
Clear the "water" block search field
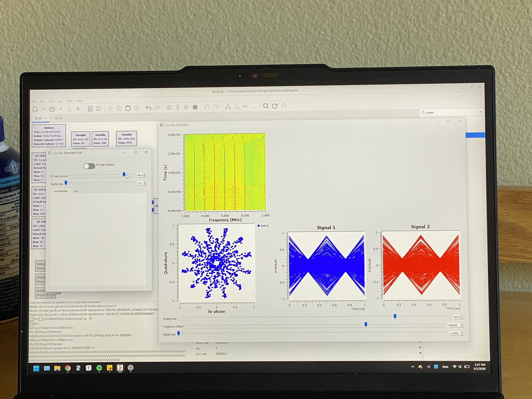click(x=480, y=112)
